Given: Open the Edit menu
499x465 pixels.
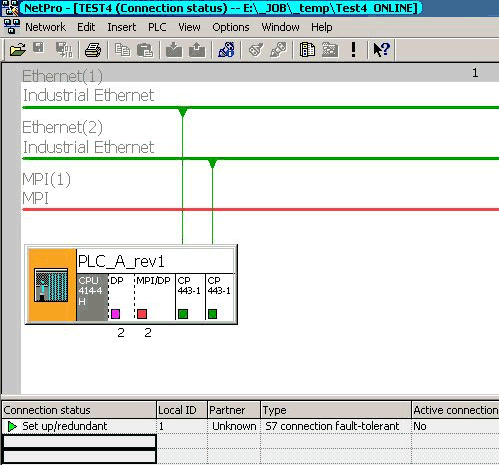Looking at the screenshot, I should tap(86, 27).
